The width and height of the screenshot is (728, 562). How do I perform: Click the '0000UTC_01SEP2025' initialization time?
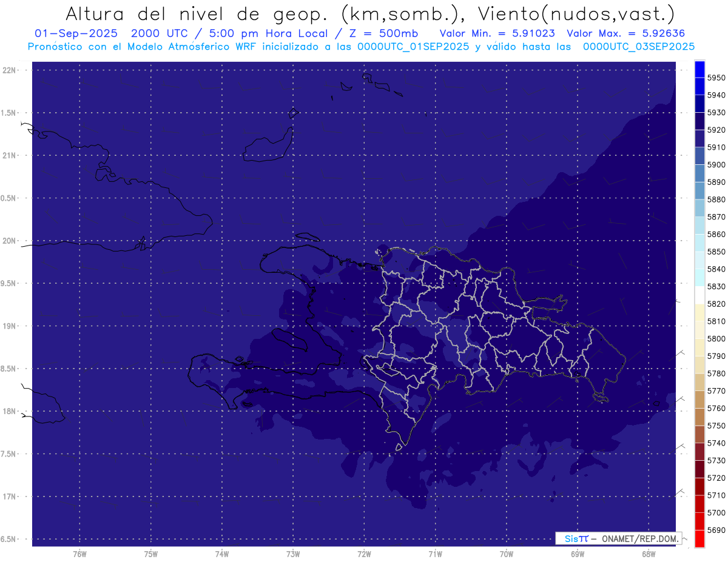click(413, 46)
